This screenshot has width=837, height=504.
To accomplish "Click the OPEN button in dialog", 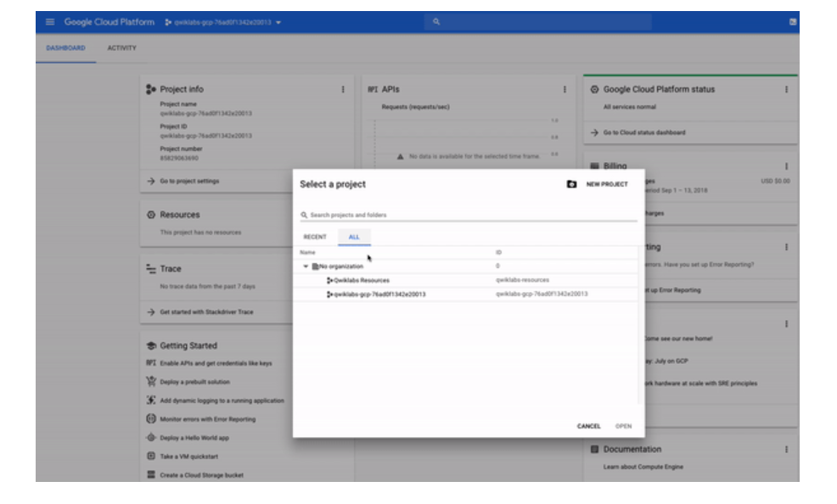I will [x=623, y=426].
